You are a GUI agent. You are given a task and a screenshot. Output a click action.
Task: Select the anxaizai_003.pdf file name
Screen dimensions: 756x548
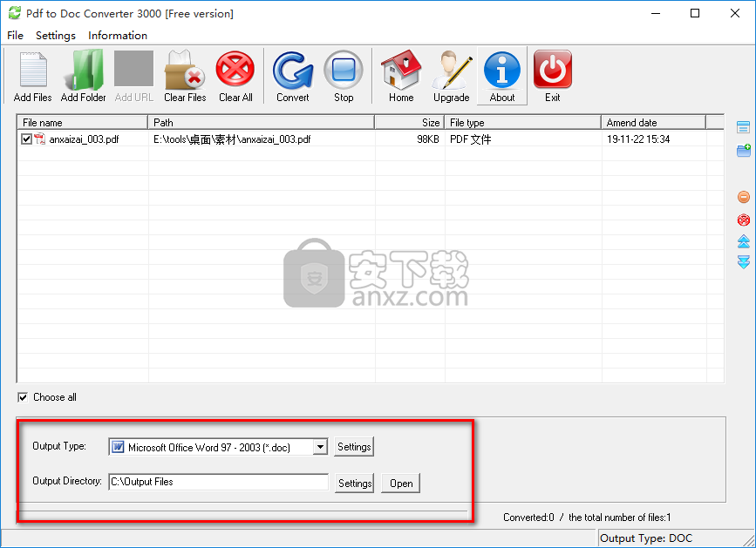84,139
